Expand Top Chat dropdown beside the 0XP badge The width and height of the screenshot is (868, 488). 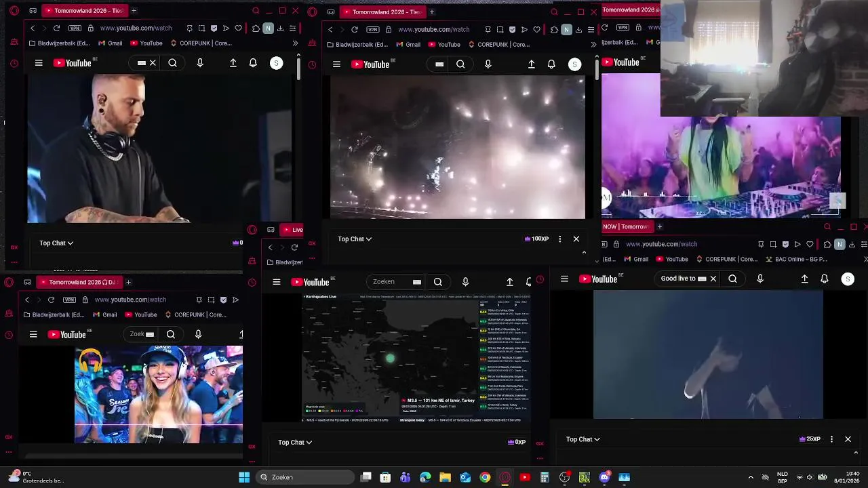295,443
